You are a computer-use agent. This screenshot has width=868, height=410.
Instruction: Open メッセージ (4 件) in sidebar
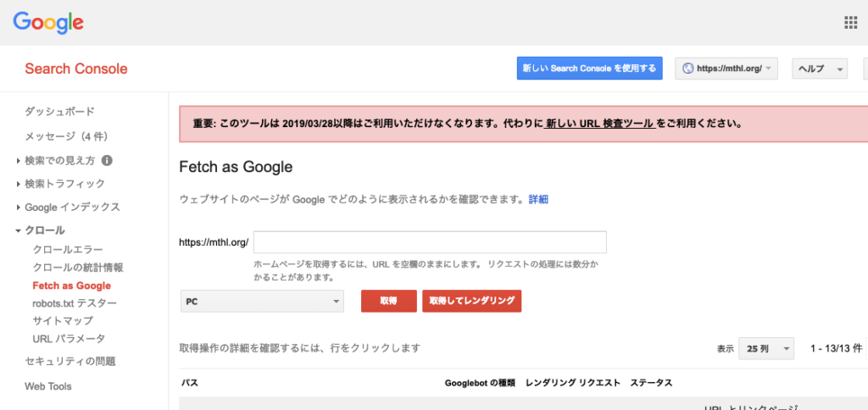click(66, 136)
